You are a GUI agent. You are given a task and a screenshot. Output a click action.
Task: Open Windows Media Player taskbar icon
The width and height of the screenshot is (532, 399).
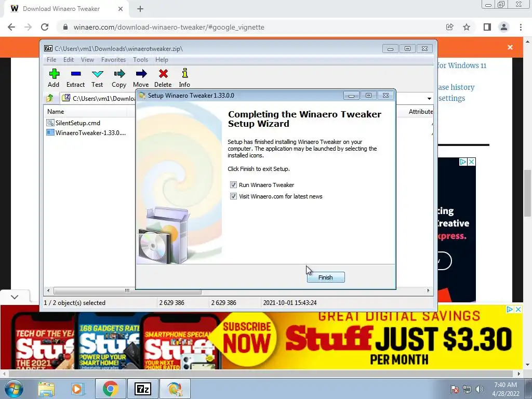77,389
